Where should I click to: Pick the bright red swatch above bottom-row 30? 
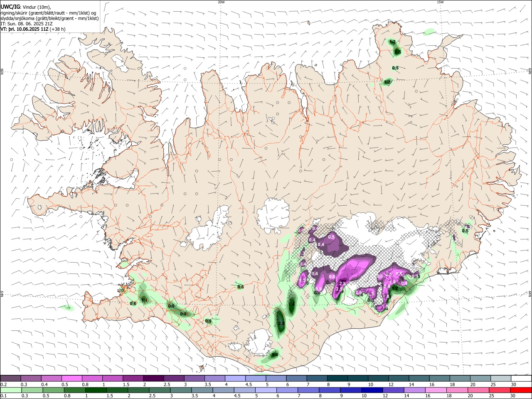(x=521, y=390)
